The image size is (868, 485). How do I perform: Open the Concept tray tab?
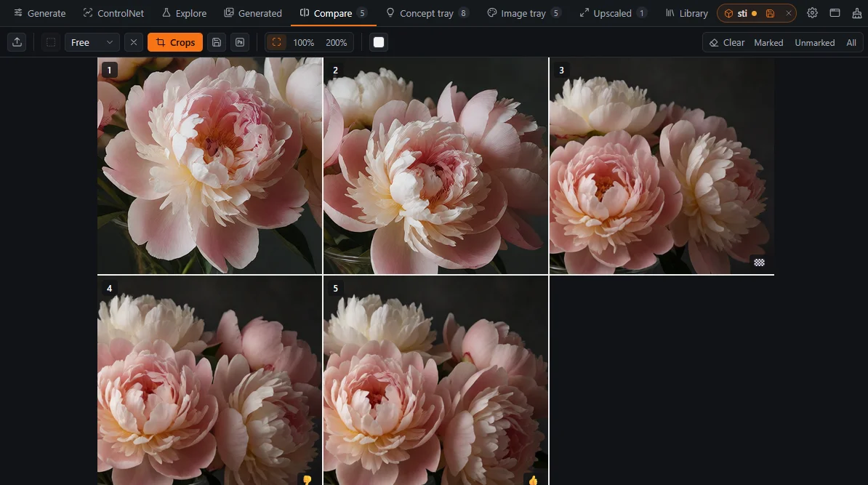click(x=427, y=13)
